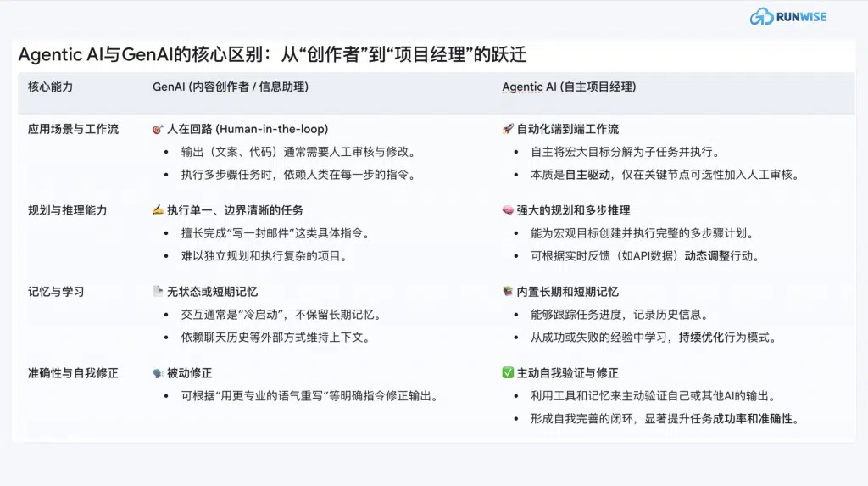
Task: Click bullet 依赖聊天历史等外部方式维持上下文
Action: click(277, 337)
